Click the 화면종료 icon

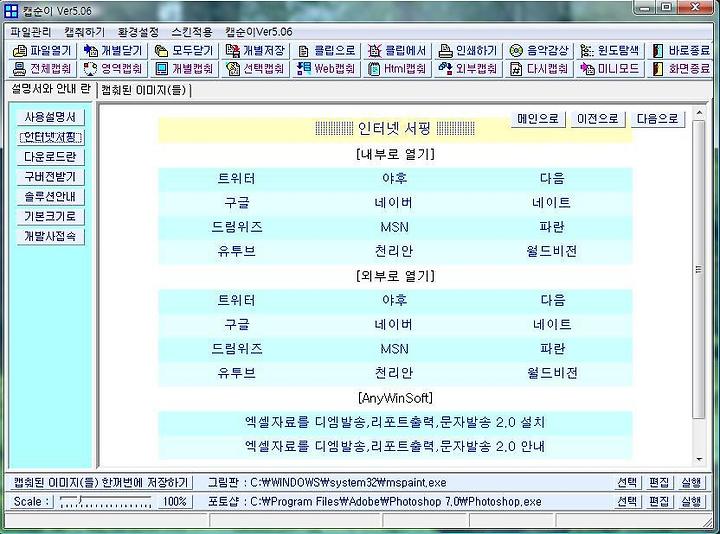(x=658, y=69)
